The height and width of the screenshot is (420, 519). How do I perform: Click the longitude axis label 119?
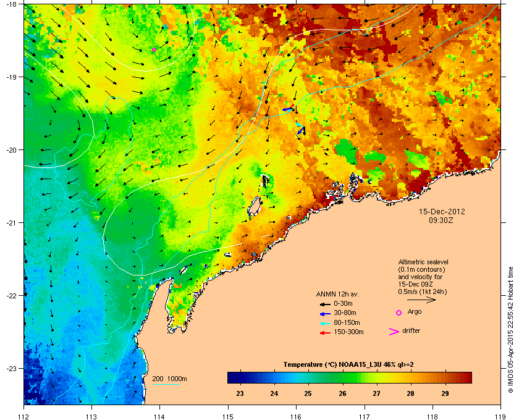click(x=500, y=416)
